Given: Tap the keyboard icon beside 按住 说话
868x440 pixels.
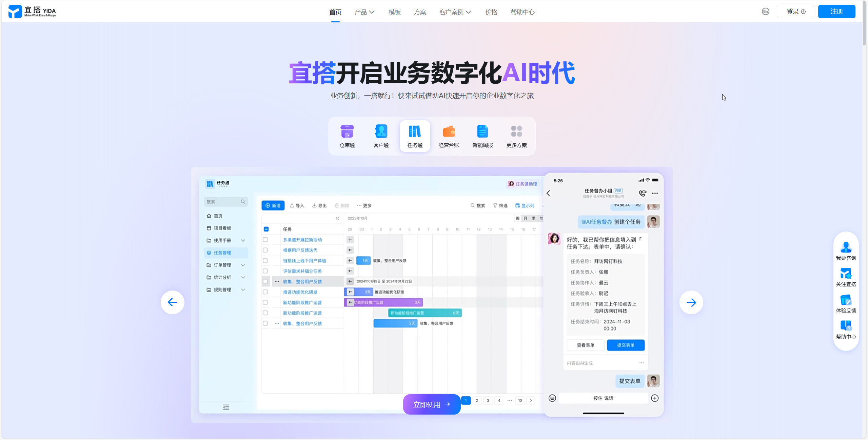Looking at the screenshot, I should click(x=552, y=398).
